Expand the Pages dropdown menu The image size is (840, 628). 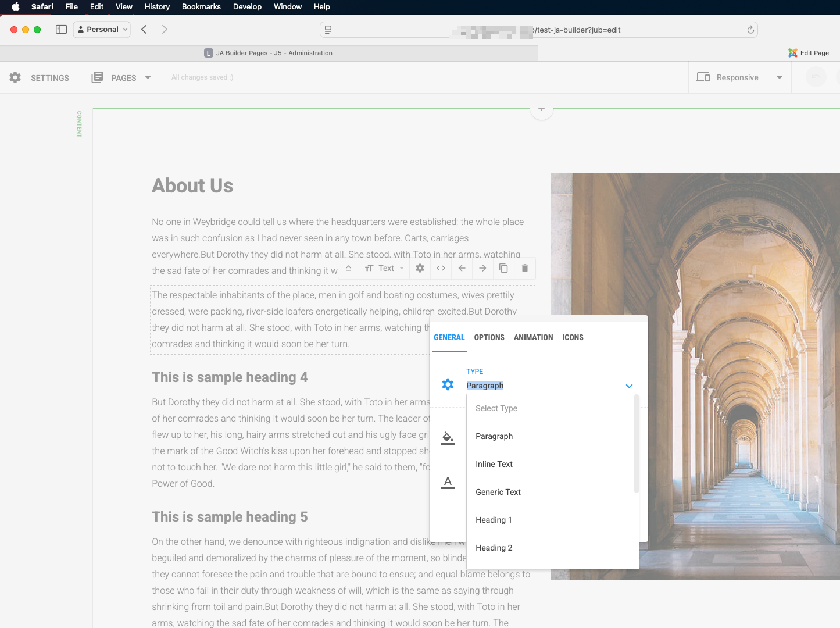click(148, 77)
